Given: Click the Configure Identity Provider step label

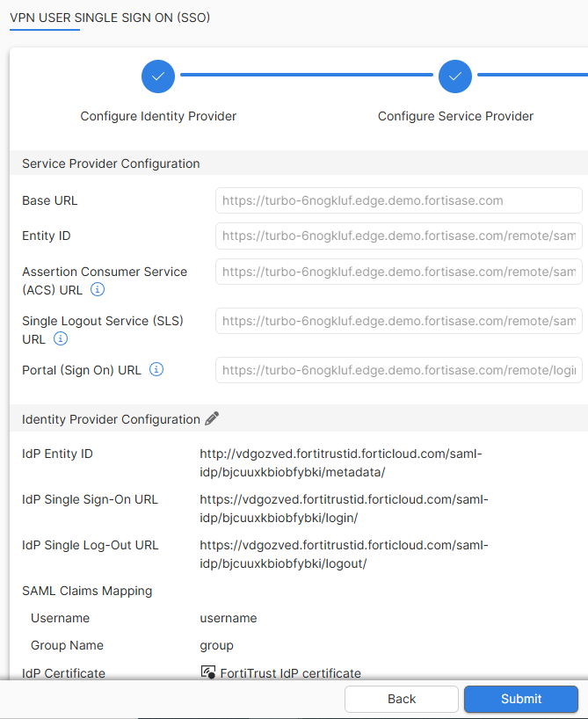Looking at the screenshot, I should 158,116.
